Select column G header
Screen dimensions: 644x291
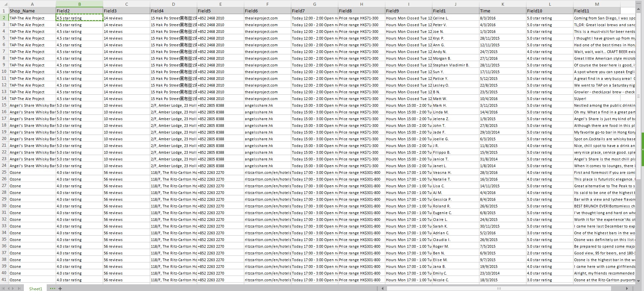click(315, 4)
